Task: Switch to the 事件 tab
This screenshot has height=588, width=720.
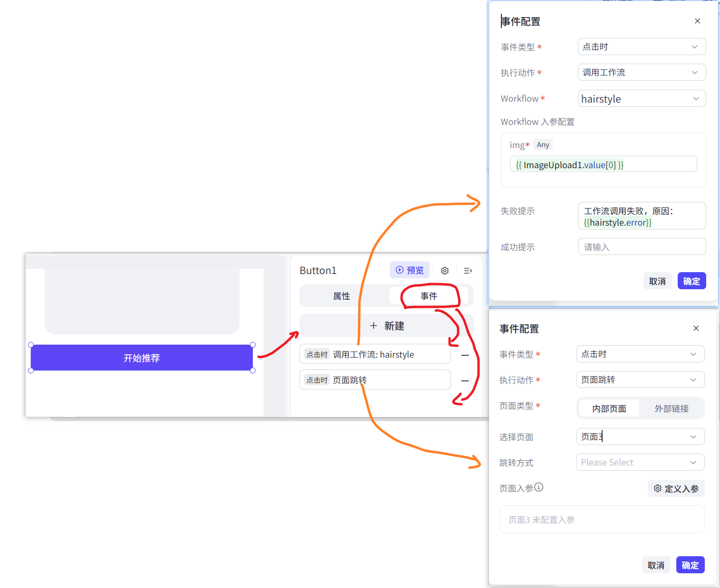Action: pyautogui.click(x=429, y=295)
